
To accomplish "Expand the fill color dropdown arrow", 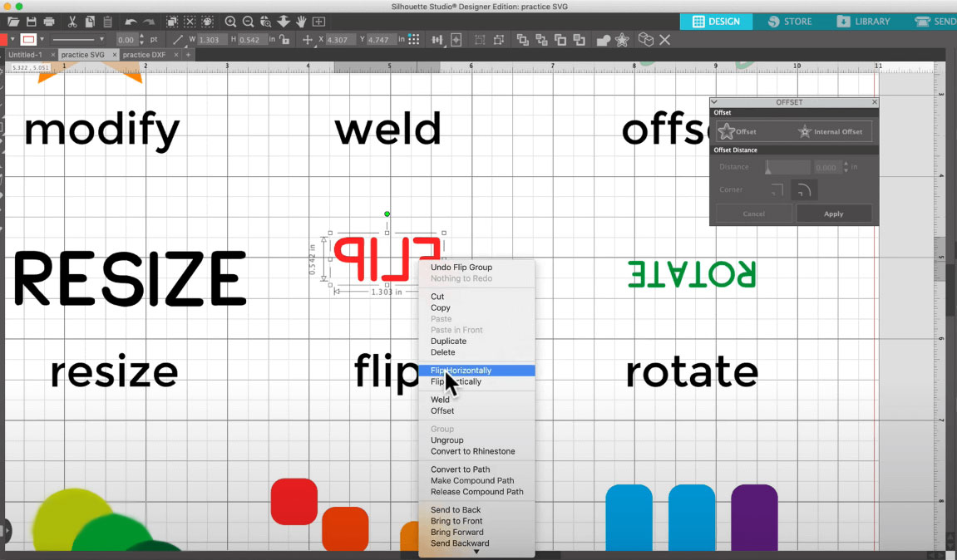I will [x=12, y=39].
